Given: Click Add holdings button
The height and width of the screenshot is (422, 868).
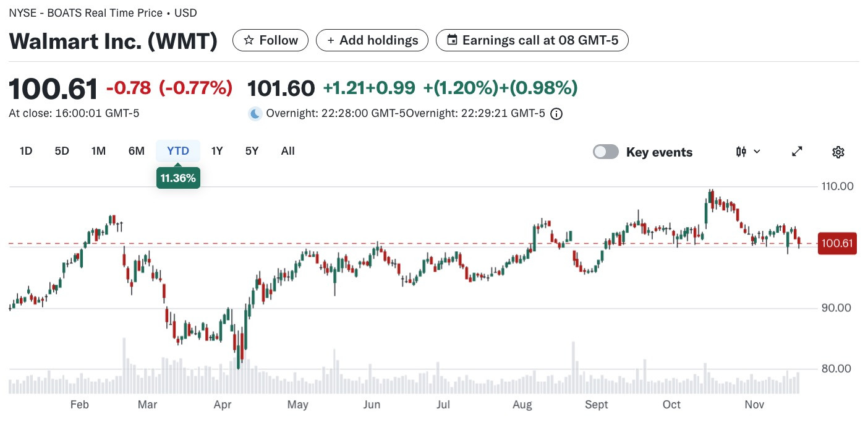Looking at the screenshot, I should click(372, 40).
